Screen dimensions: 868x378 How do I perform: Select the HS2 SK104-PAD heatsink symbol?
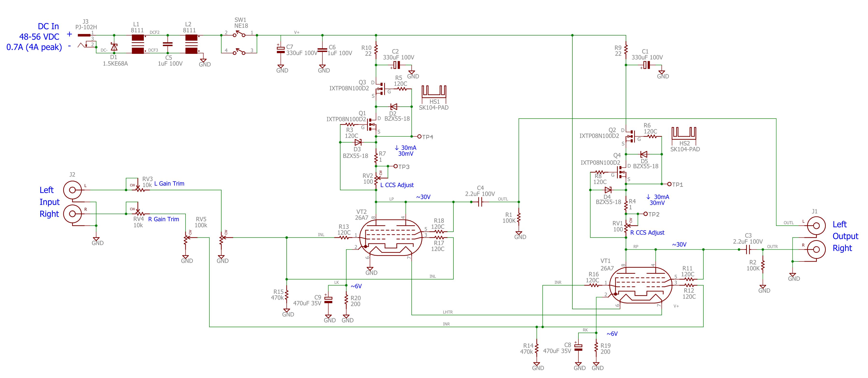click(x=684, y=136)
